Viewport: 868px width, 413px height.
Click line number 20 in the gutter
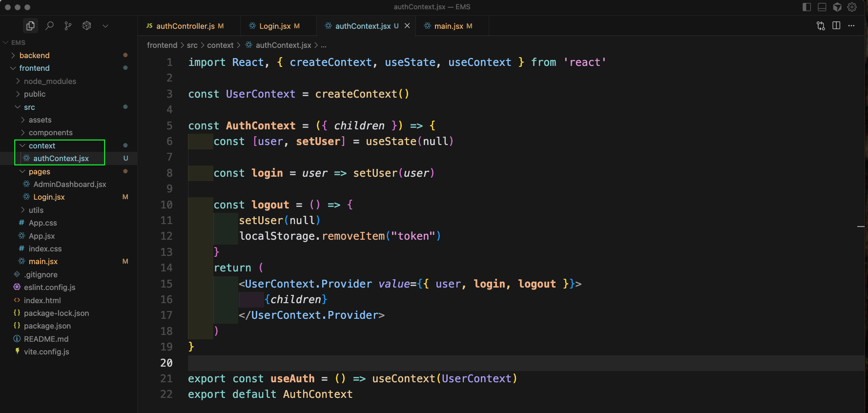(166, 363)
